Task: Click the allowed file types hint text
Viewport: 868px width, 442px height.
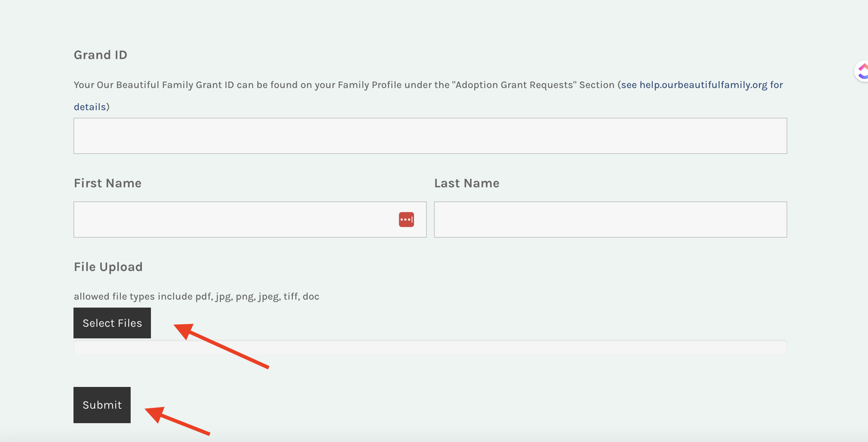Action: click(197, 296)
